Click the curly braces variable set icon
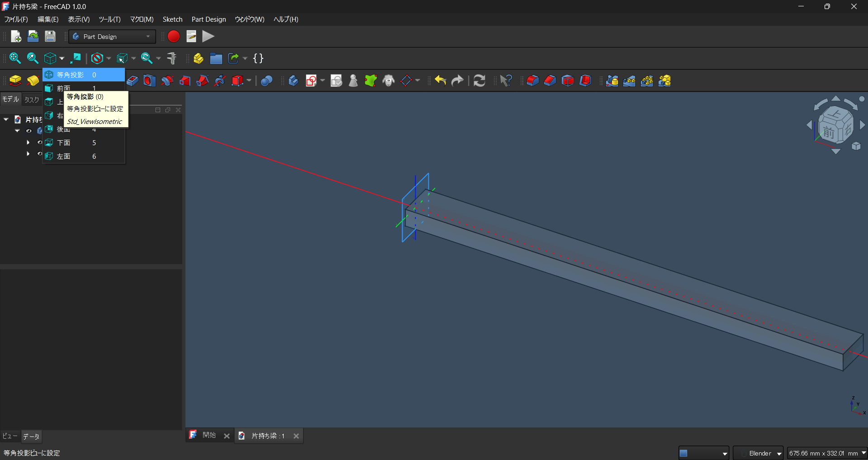Screen dimensions: 868x460 [x=258, y=58]
